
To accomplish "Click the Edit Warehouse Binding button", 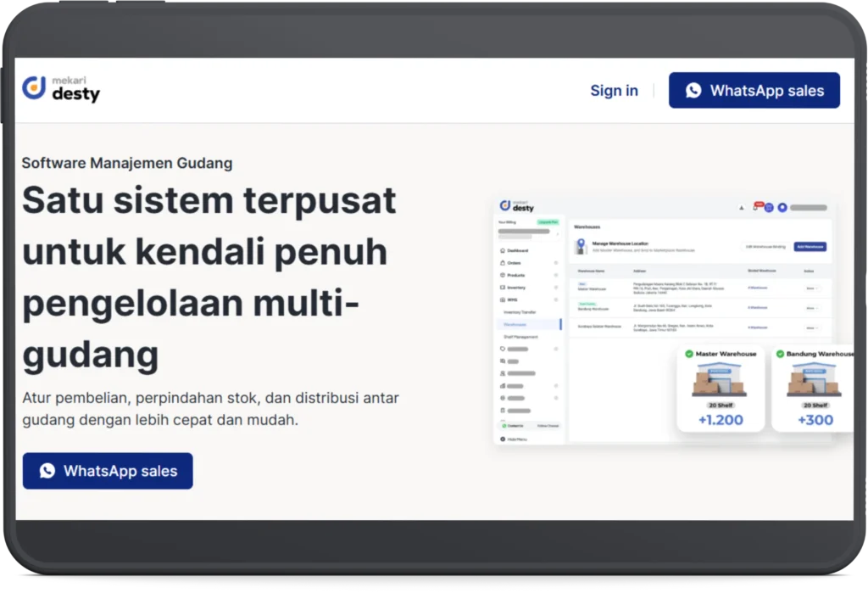I will pyautogui.click(x=765, y=247).
